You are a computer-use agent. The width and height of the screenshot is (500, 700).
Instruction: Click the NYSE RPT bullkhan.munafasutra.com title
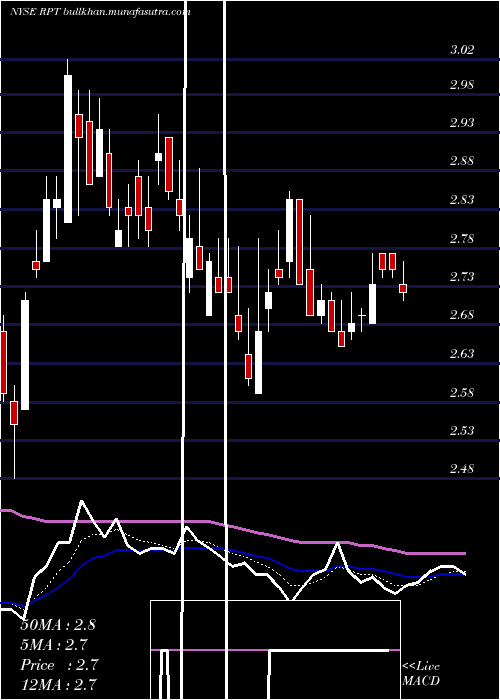click(x=100, y=12)
